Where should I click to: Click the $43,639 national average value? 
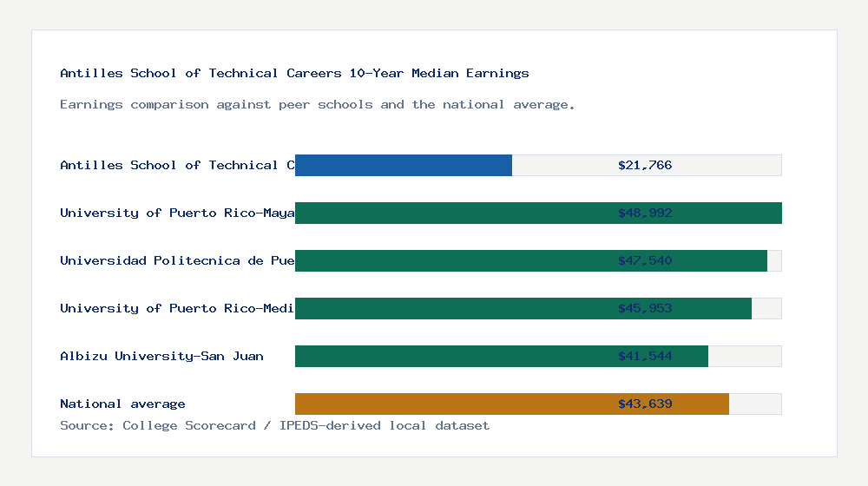645,404
